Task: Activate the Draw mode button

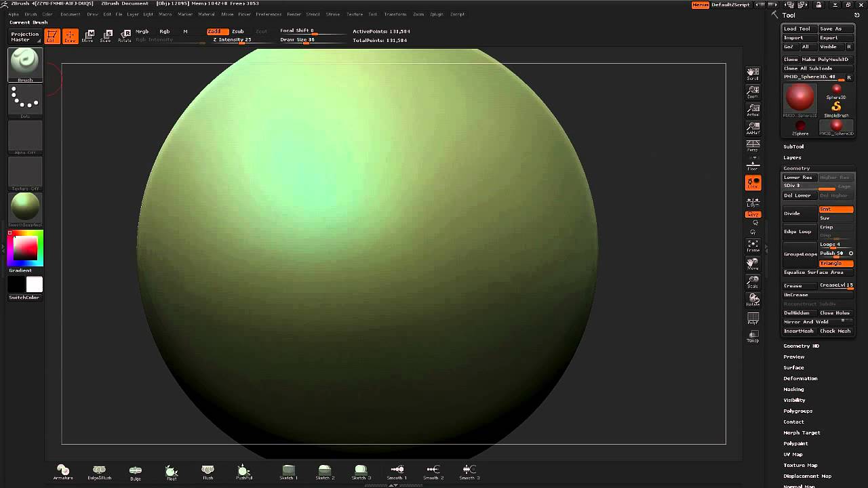Action: click(71, 37)
